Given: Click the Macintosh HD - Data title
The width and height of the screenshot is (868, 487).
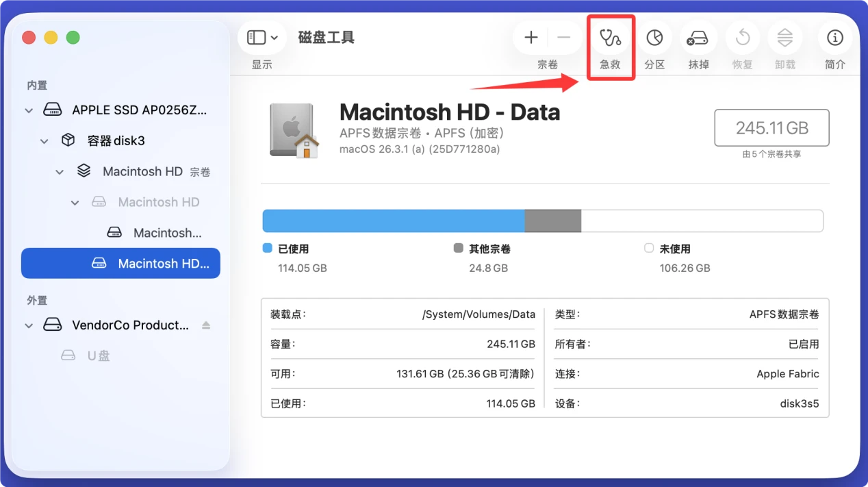Looking at the screenshot, I should tap(450, 112).
